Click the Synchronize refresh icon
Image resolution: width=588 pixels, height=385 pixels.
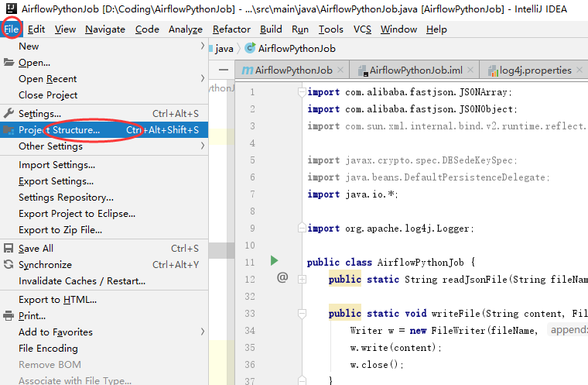[x=9, y=264]
